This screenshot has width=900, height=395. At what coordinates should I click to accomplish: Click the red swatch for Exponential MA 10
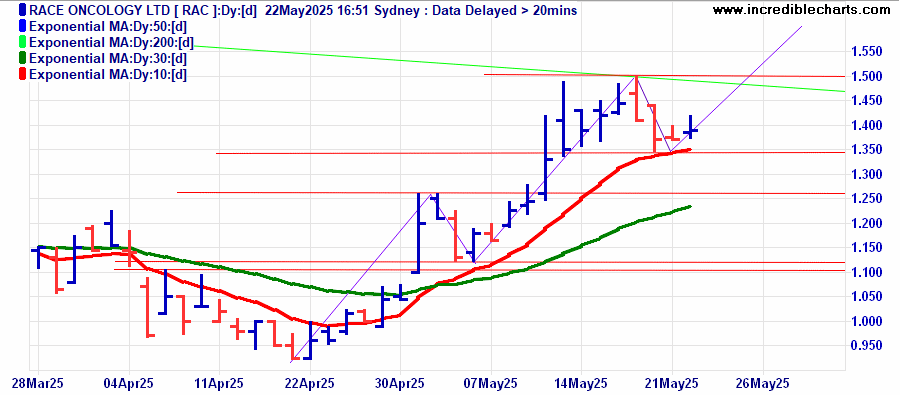coord(22,75)
